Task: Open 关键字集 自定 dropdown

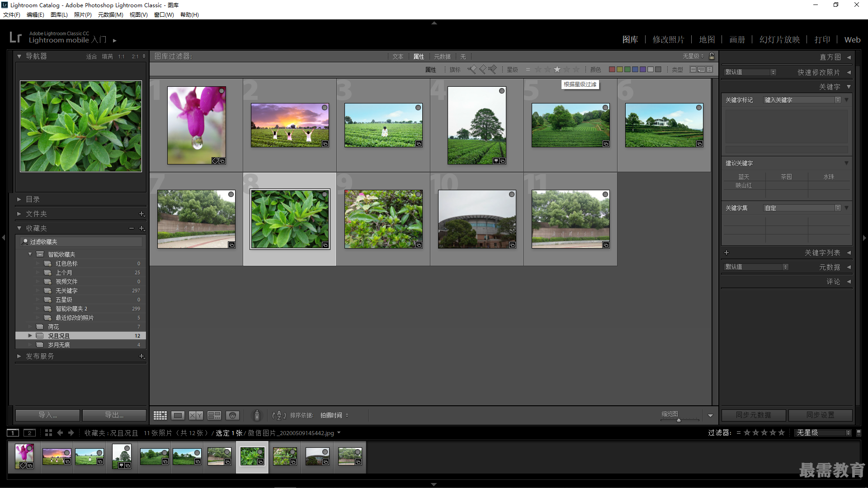Action: [802, 208]
